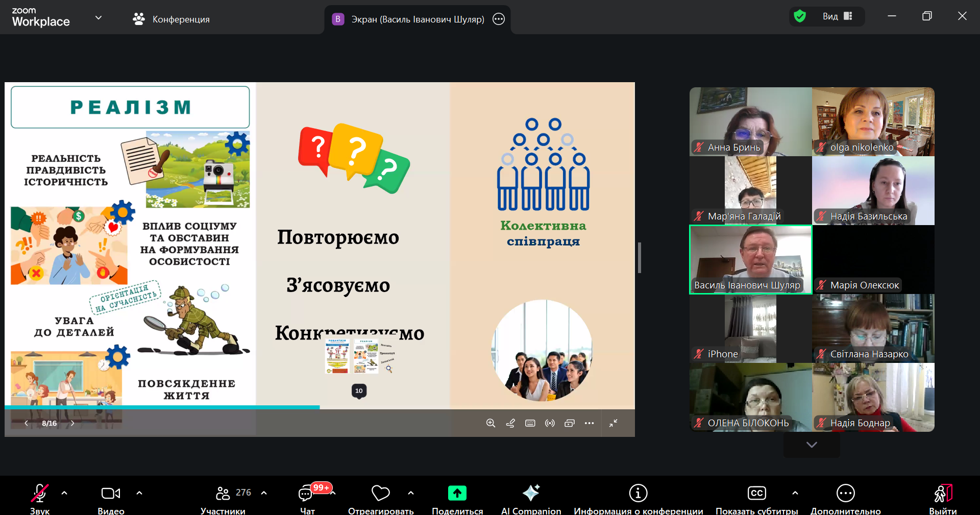980x515 pixels.
Task: Open the React heart icon
Action: click(380, 493)
